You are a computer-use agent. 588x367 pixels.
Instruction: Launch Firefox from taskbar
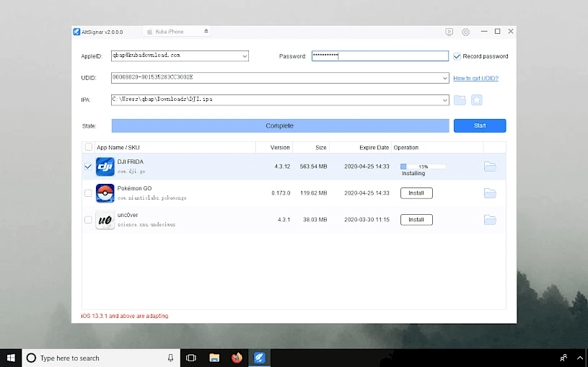[x=237, y=358]
